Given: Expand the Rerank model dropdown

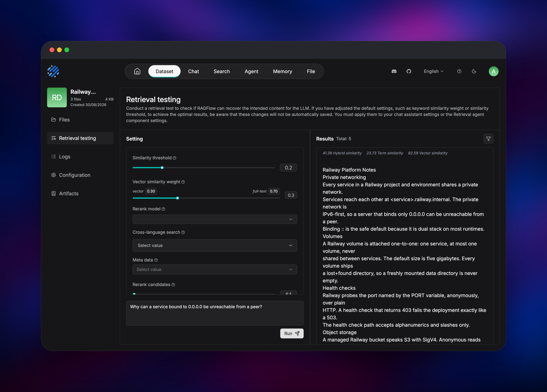Looking at the screenshot, I should coord(215,219).
